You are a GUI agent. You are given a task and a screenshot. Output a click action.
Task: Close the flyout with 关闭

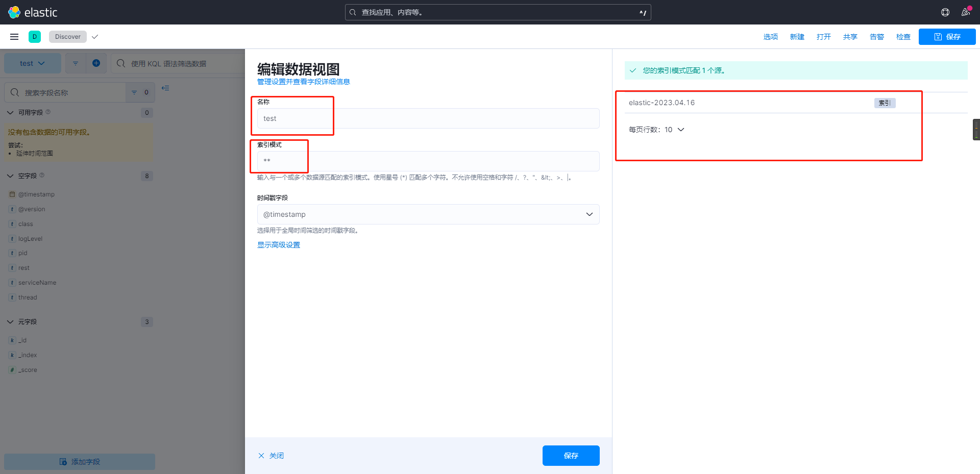(x=271, y=456)
